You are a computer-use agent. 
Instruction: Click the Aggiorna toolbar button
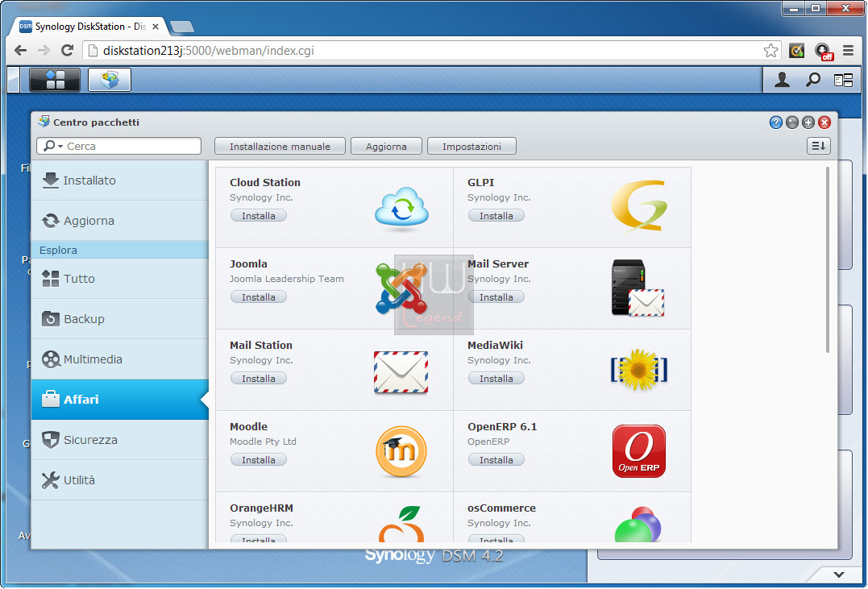pos(386,146)
